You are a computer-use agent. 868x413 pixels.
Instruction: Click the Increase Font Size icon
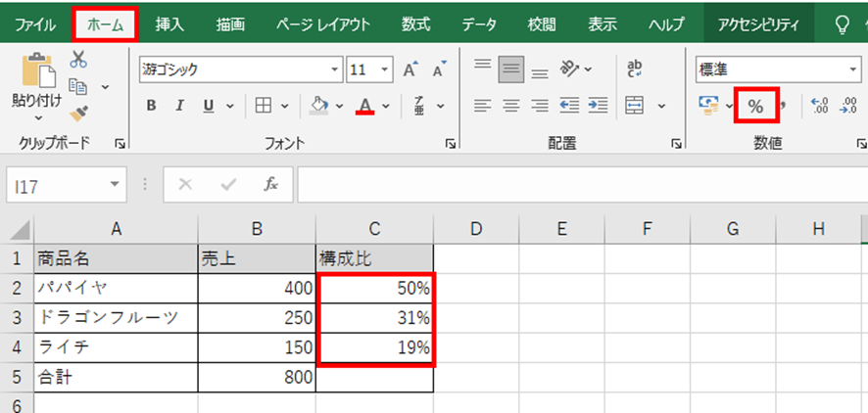tap(410, 69)
